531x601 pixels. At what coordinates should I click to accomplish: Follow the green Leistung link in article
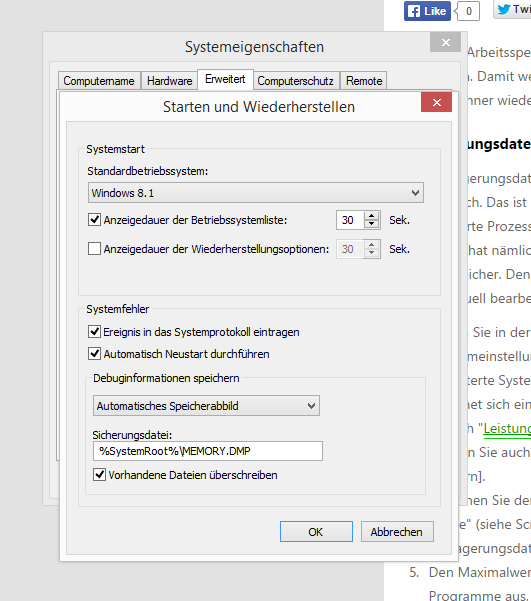click(x=507, y=429)
